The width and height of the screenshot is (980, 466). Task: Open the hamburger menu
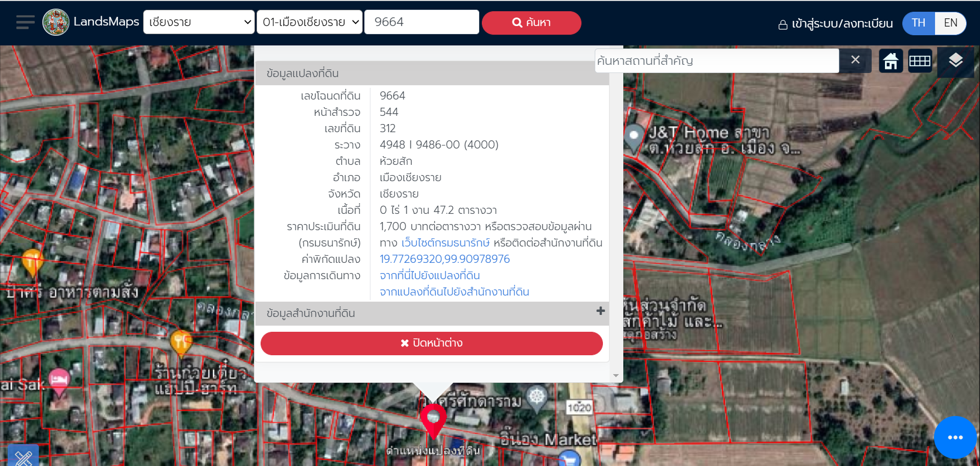tap(25, 22)
